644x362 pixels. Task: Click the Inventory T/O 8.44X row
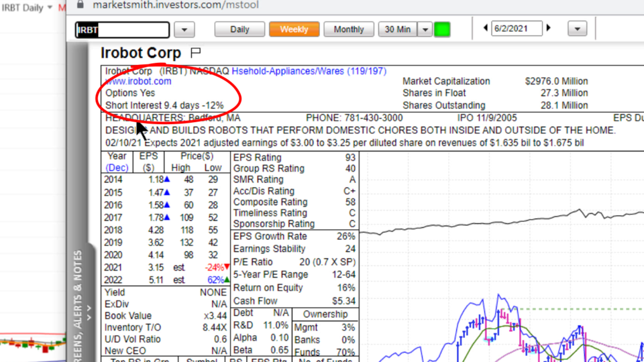(x=166, y=328)
